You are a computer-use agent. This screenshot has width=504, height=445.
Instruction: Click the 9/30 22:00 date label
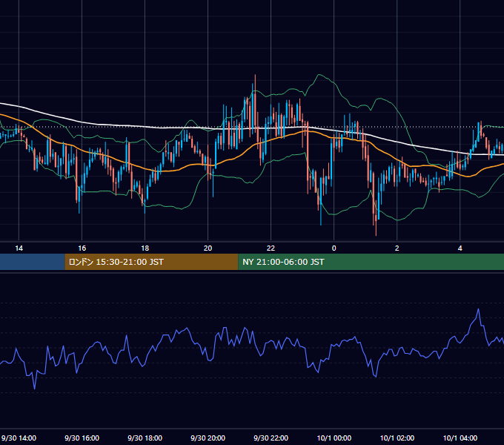pyautogui.click(x=271, y=438)
